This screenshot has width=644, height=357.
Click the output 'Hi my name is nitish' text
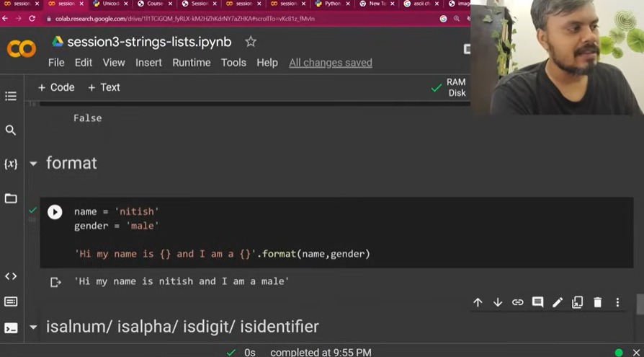click(x=182, y=281)
